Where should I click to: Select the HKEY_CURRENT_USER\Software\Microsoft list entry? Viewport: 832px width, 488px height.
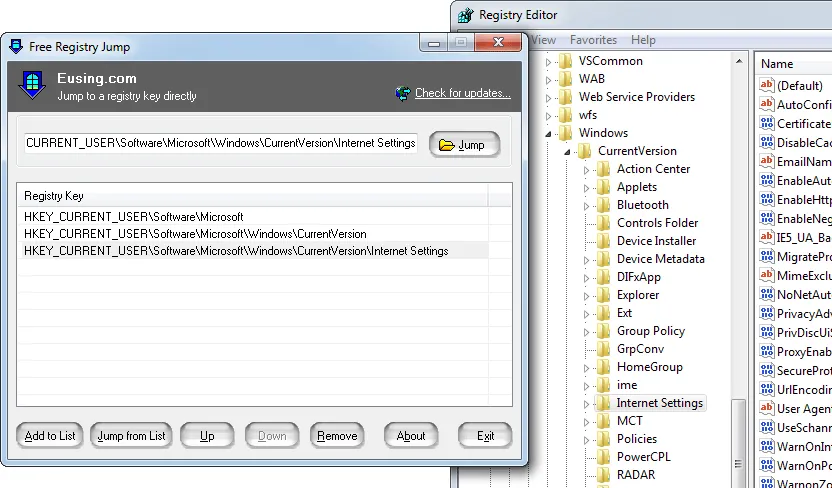pyautogui.click(x=134, y=216)
